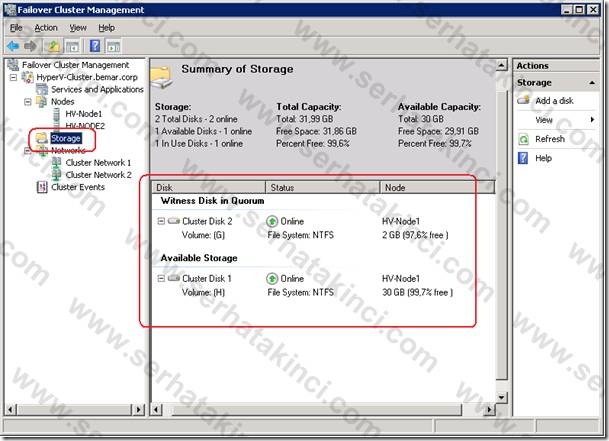
Task: Click the Cluster Disk 1 row label
Action: (x=207, y=279)
